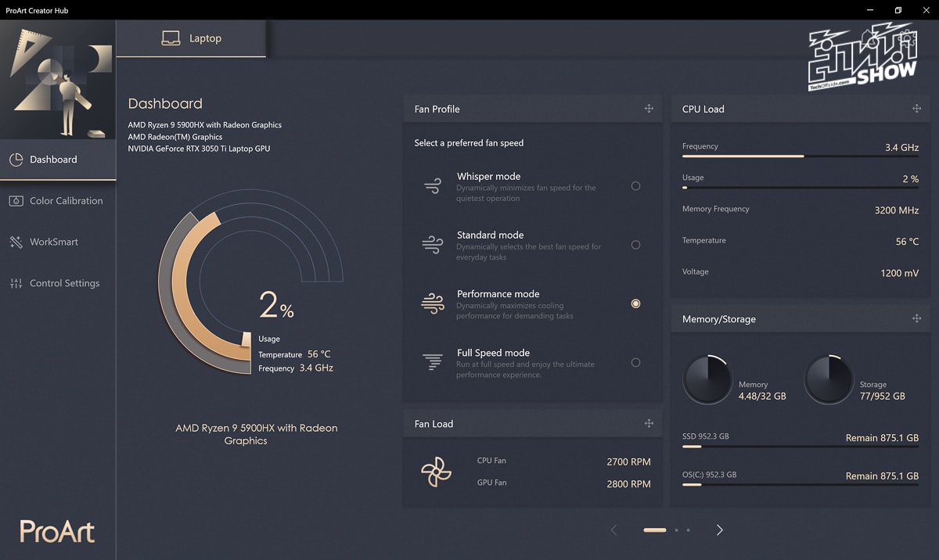This screenshot has height=560, width=939.
Task: Click the Standard mode label
Action: point(490,235)
